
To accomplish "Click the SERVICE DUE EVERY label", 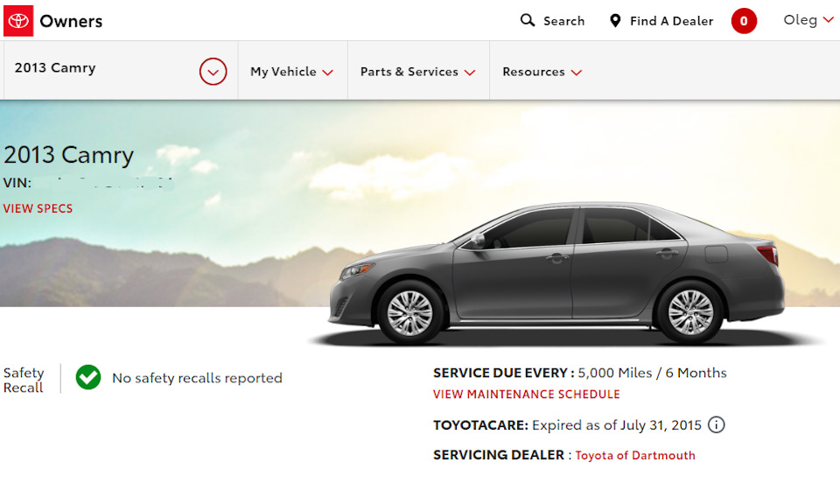I will 503,373.
